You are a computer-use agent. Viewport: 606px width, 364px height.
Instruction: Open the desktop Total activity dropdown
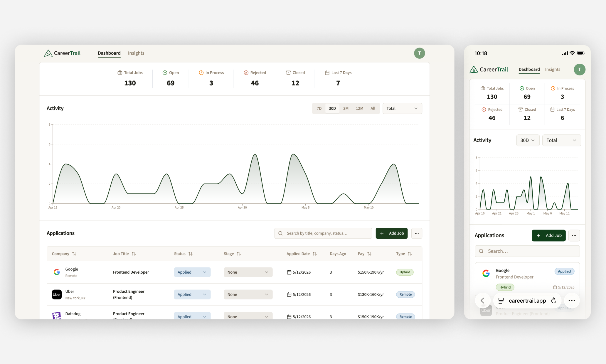[x=402, y=108]
